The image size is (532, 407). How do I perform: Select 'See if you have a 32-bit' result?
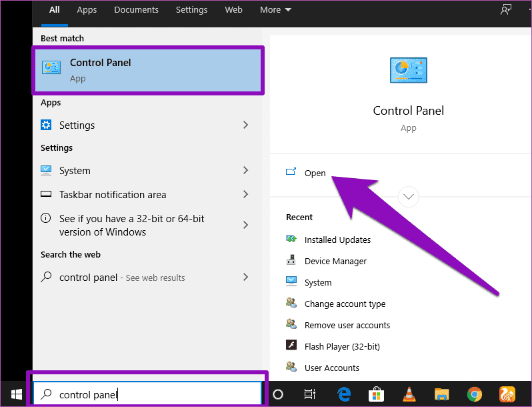click(131, 225)
